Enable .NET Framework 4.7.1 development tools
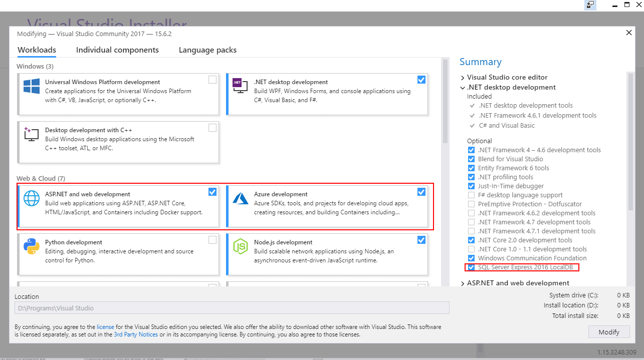Image resolution: width=644 pixels, height=360 pixels. pyautogui.click(x=471, y=231)
